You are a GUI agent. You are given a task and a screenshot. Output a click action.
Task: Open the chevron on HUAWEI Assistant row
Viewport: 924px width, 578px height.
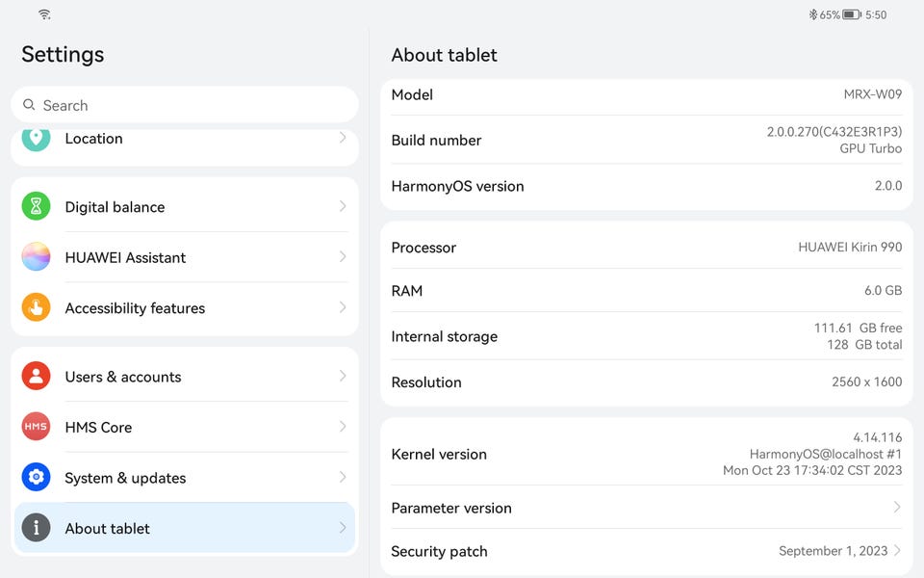(x=343, y=256)
